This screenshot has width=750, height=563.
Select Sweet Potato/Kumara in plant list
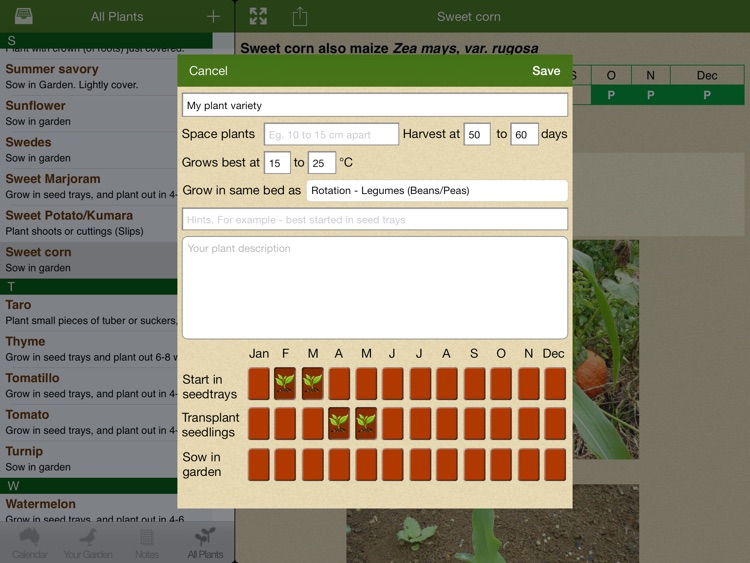[x=88, y=223]
